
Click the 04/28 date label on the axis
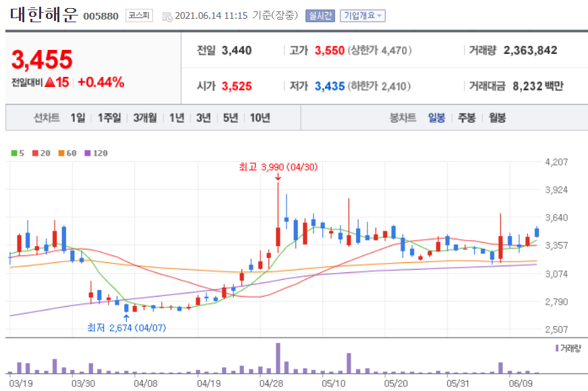click(x=271, y=384)
